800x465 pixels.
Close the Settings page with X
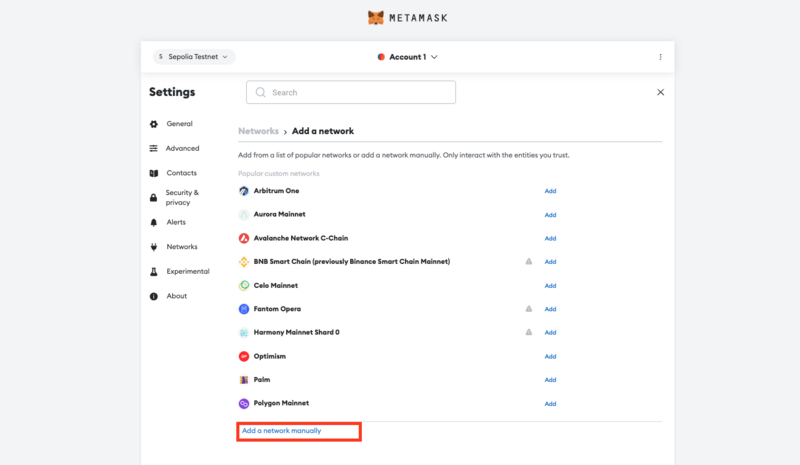pos(660,92)
